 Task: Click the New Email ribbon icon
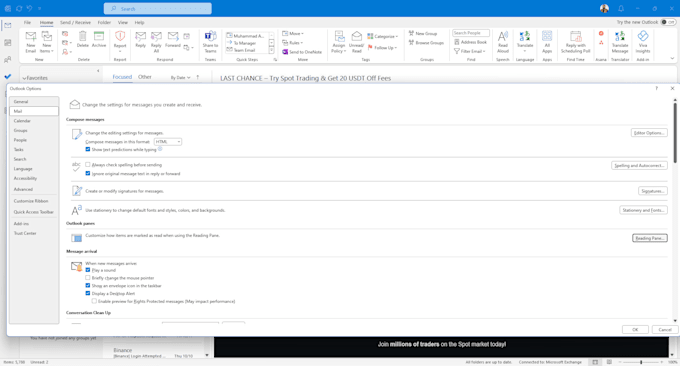[31, 36]
